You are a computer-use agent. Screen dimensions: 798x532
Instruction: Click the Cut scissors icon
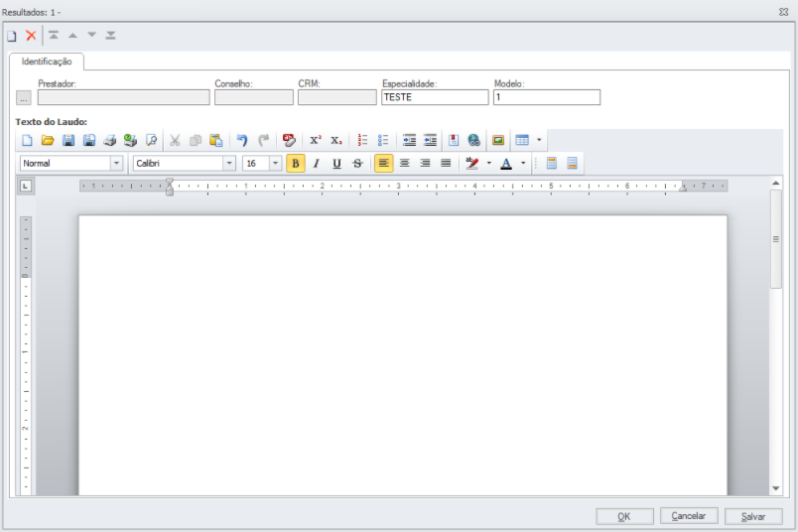[x=175, y=140]
